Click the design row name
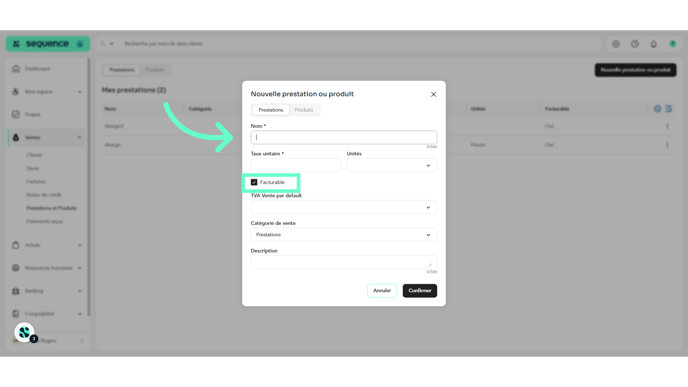This screenshot has height=387, width=688. click(112, 145)
